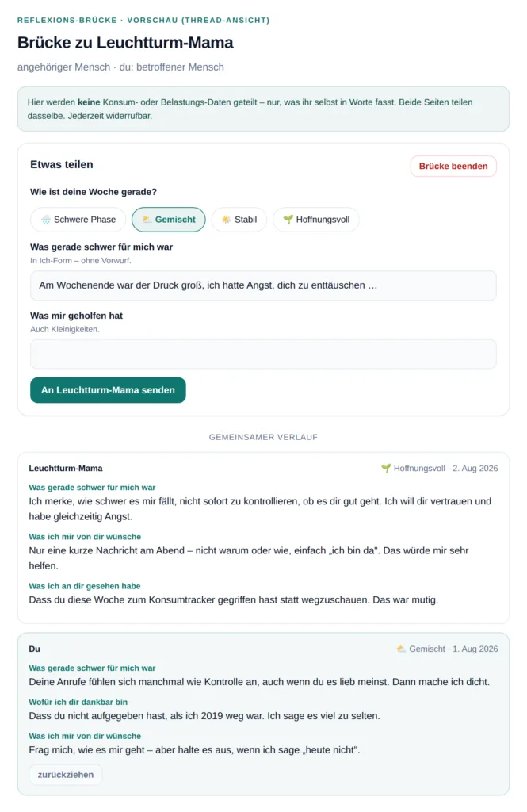Click the 'Du' author label on your post
Image resolution: width=527 pixels, height=812 pixels.
pyautogui.click(x=35, y=649)
